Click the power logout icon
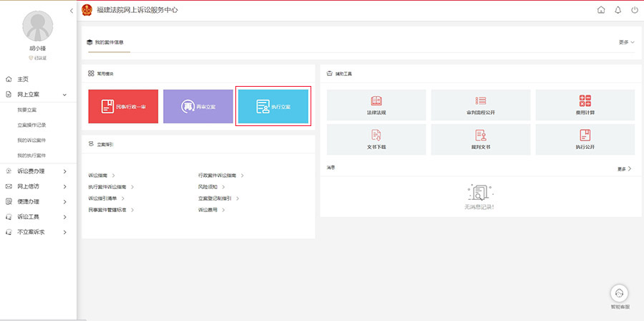The width and height of the screenshot is (644, 321). click(635, 10)
